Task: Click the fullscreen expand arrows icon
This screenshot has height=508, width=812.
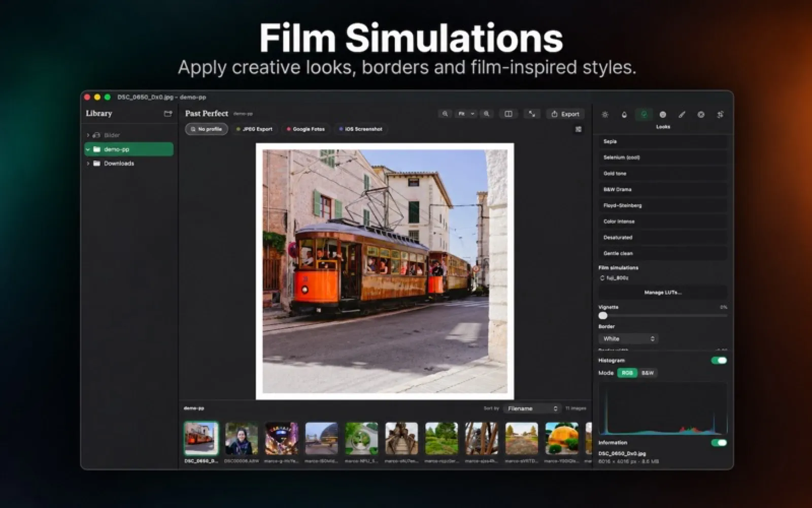Action: point(532,114)
